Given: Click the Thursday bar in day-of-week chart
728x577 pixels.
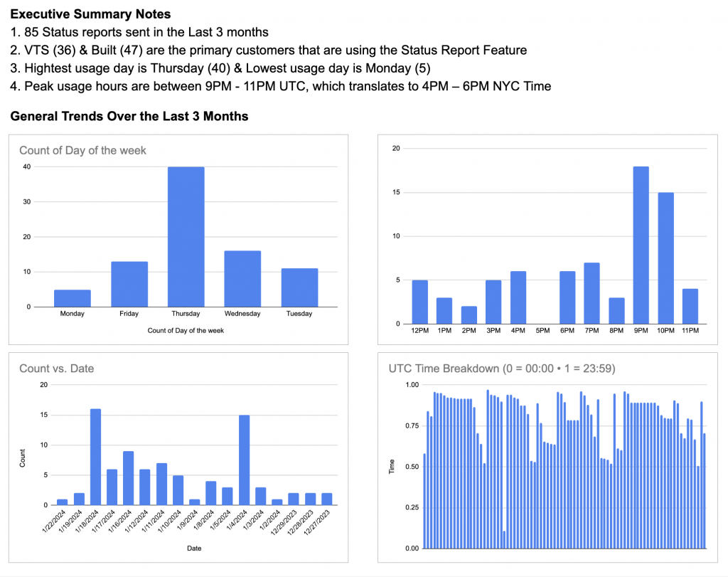Looking at the screenshot, I should (186, 237).
